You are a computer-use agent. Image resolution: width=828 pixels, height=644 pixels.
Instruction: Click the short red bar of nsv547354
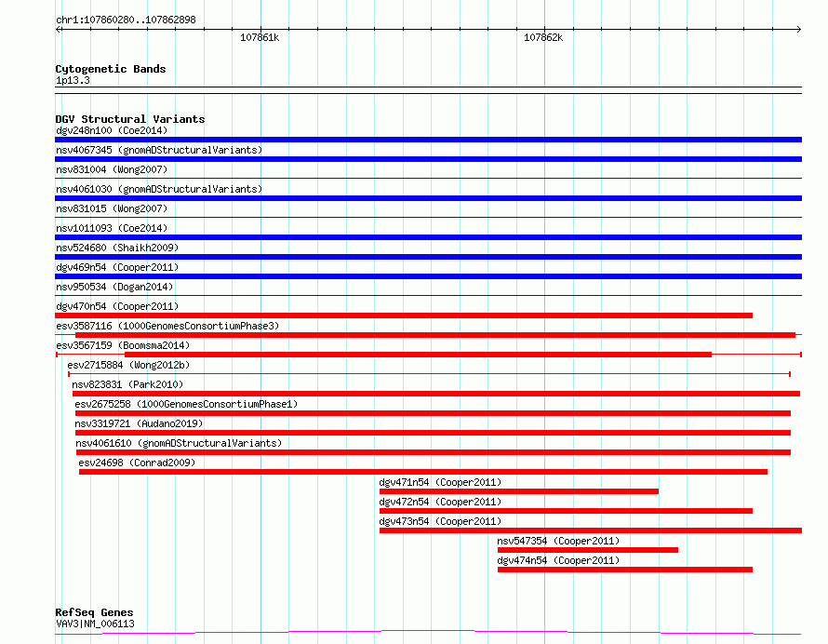588,550
